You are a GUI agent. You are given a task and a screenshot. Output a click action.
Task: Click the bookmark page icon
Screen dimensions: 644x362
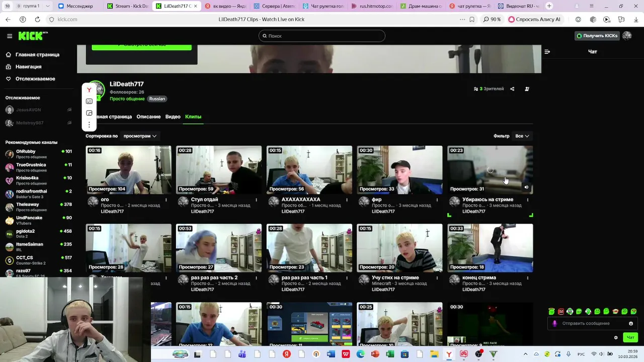click(472, 20)
